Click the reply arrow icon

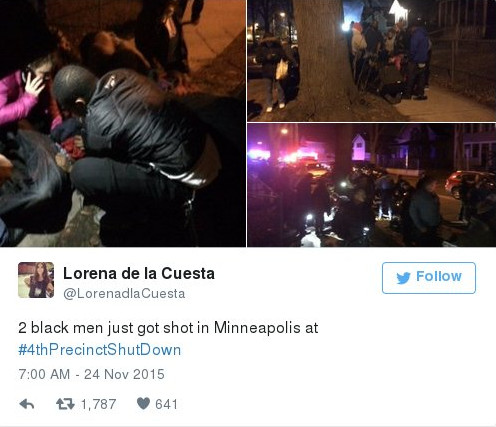[27, 404]
